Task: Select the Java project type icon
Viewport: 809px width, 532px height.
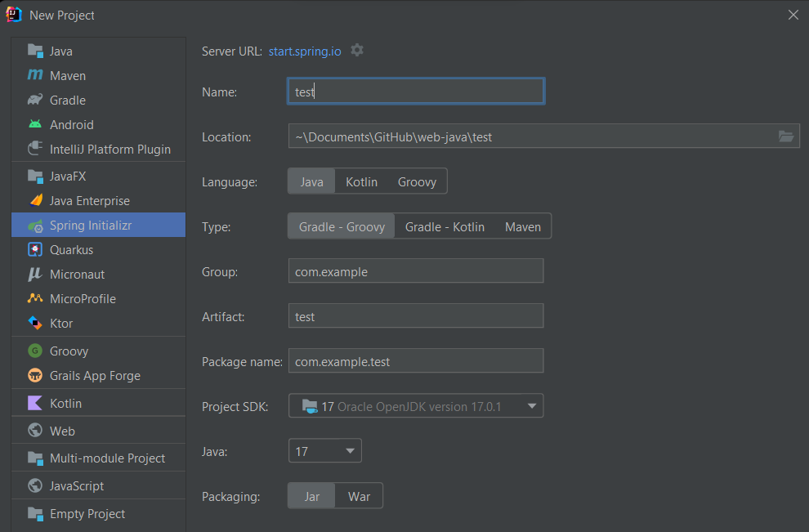Action: (35, 51)
